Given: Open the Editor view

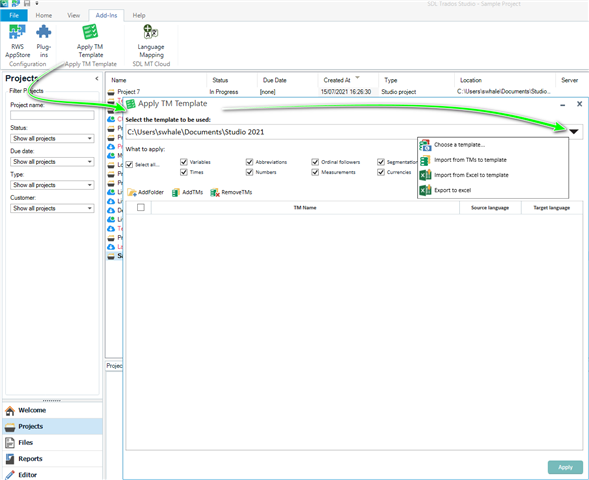Looking at the screenshot, I should 52,474.
